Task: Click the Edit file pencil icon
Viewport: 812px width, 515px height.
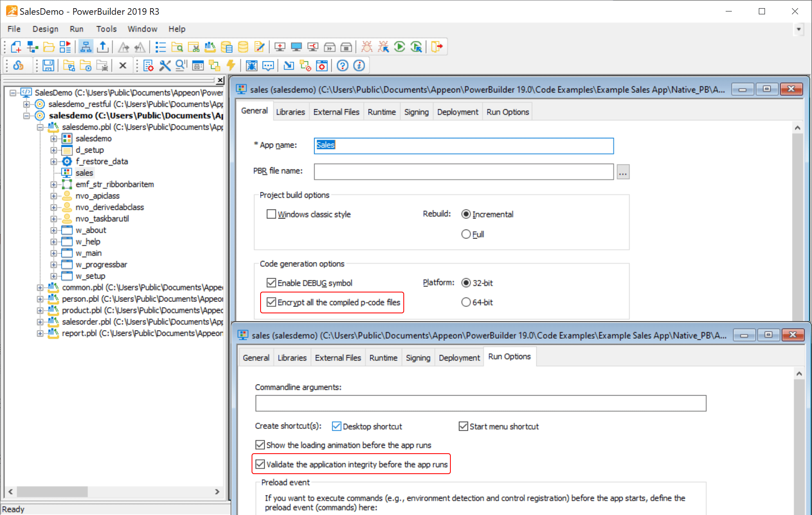Action: [x=259, y=47]
